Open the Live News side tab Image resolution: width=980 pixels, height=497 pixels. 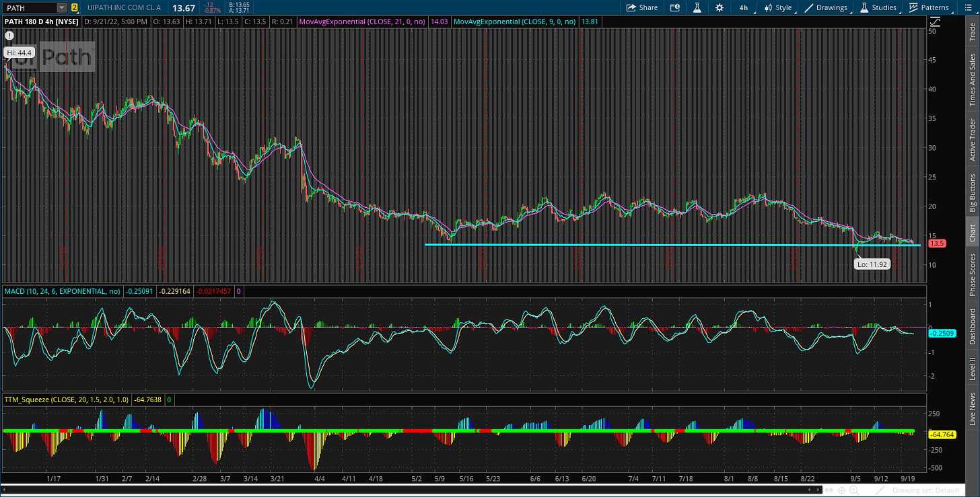point(971,408)
